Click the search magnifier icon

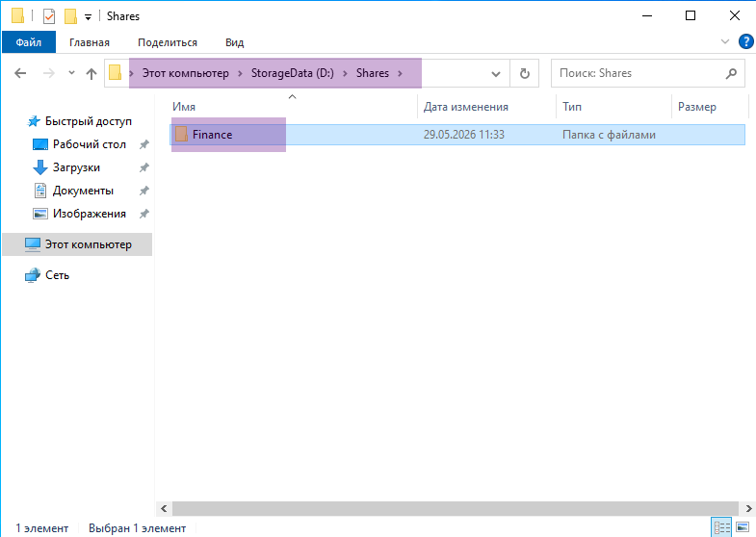coord(731,73)
